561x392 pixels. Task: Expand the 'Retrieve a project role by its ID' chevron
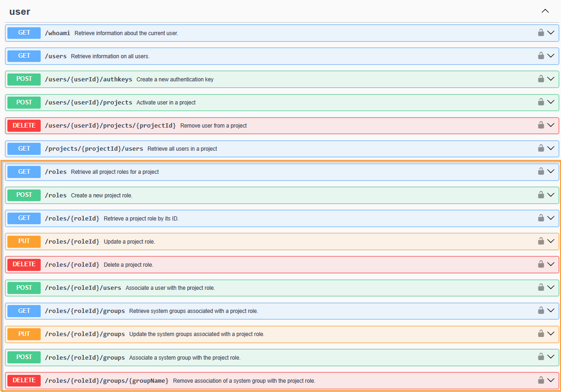pos(550,218)
